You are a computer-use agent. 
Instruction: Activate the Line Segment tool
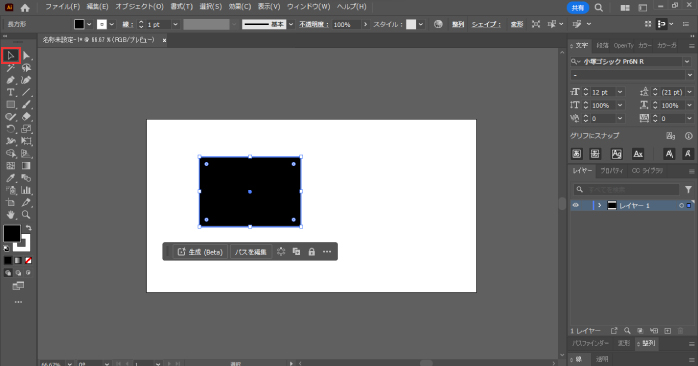[x=26, y=92]
